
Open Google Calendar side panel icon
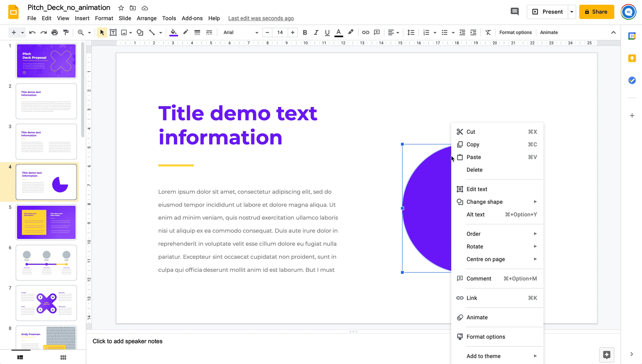[632, 36]
